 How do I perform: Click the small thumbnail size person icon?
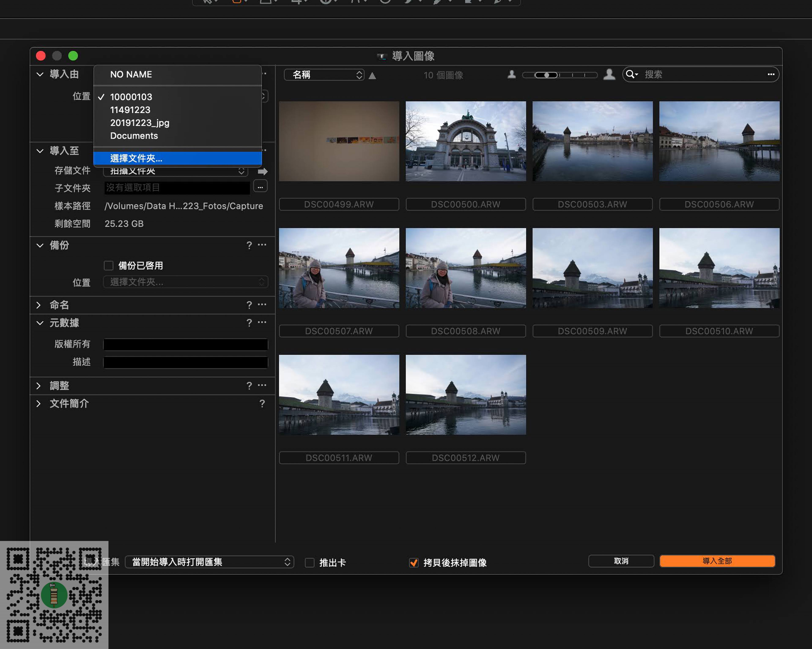(x=512, y=75)
